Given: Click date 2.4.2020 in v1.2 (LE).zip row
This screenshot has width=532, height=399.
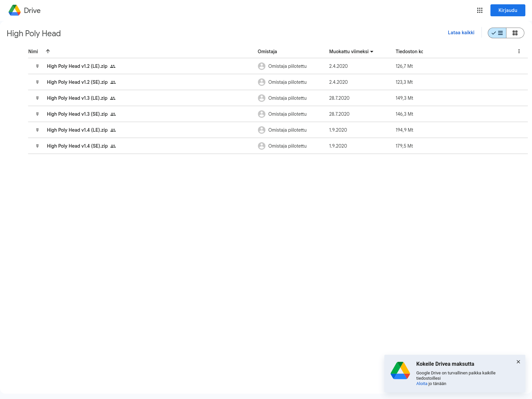Looking at the screenshot, I should (338, 66).
